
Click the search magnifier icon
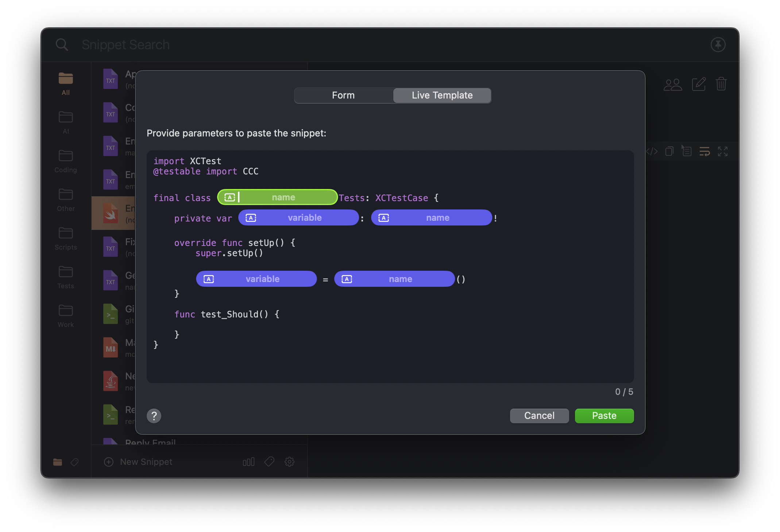click(x=62, y=45)
